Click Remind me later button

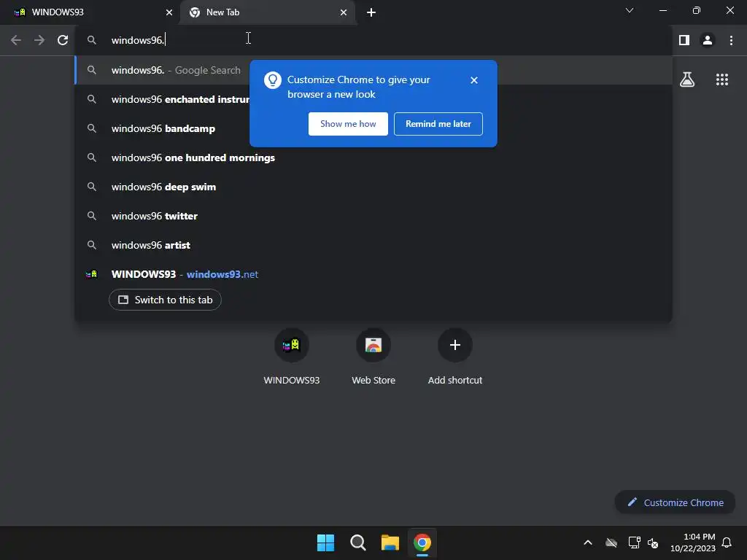[x=438, y=124]
